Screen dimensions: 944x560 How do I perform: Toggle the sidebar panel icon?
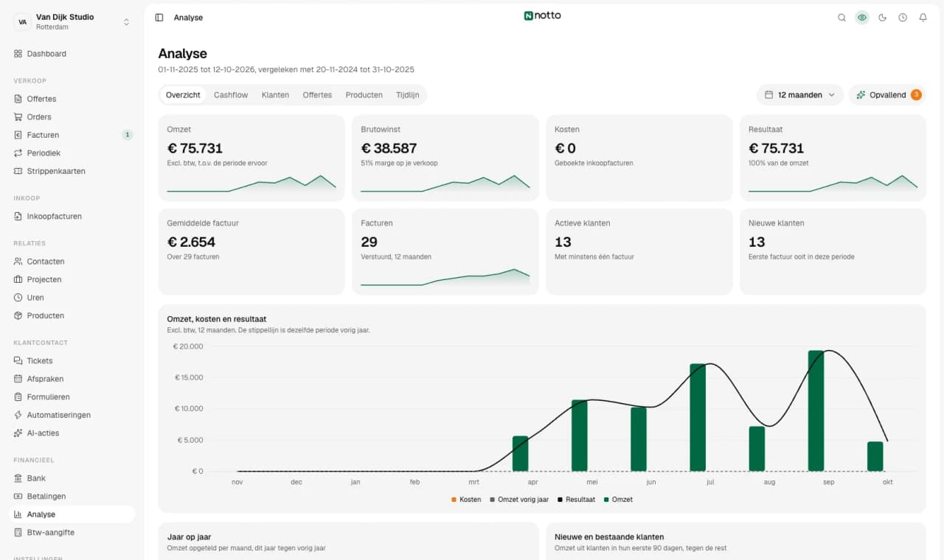coord(159,18)
